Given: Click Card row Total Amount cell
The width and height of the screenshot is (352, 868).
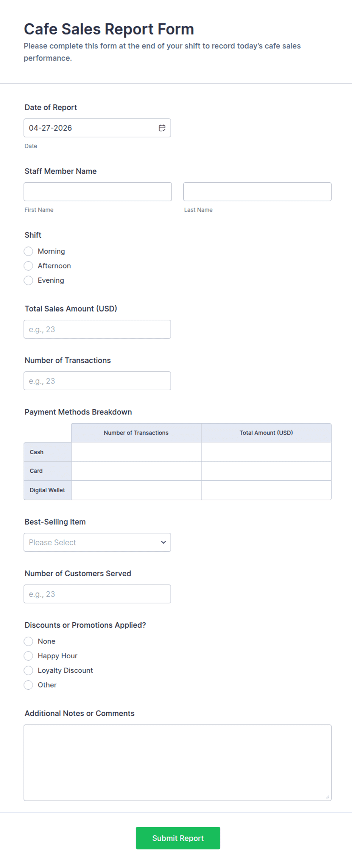Looking at the screenshot, I should tap(266, 471).
